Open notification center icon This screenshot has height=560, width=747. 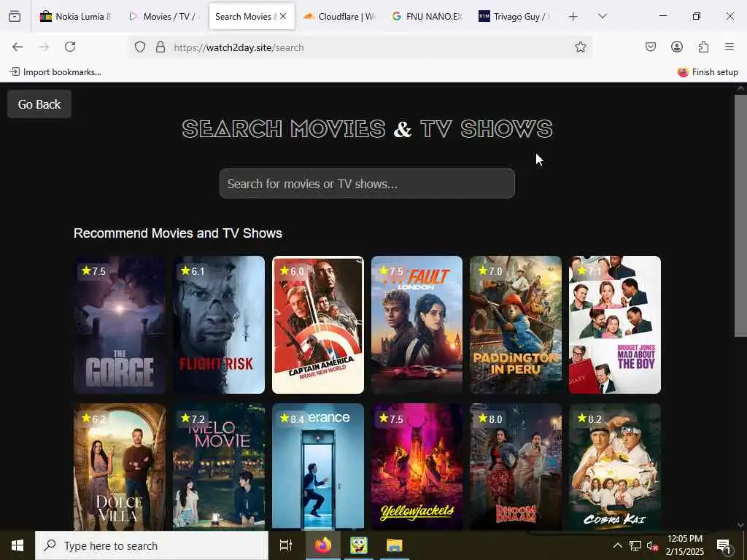pyautogui.click(x=724, y=545)
